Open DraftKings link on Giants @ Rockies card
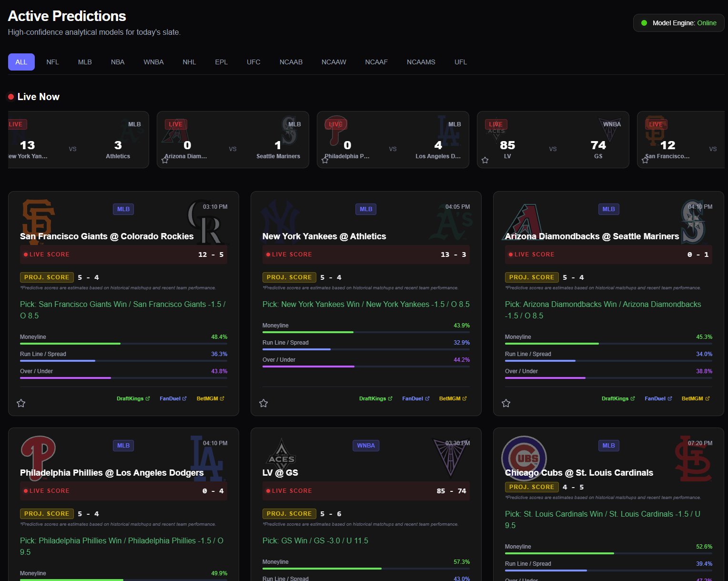This screenshot has width=728, height=581. (133, 398)
